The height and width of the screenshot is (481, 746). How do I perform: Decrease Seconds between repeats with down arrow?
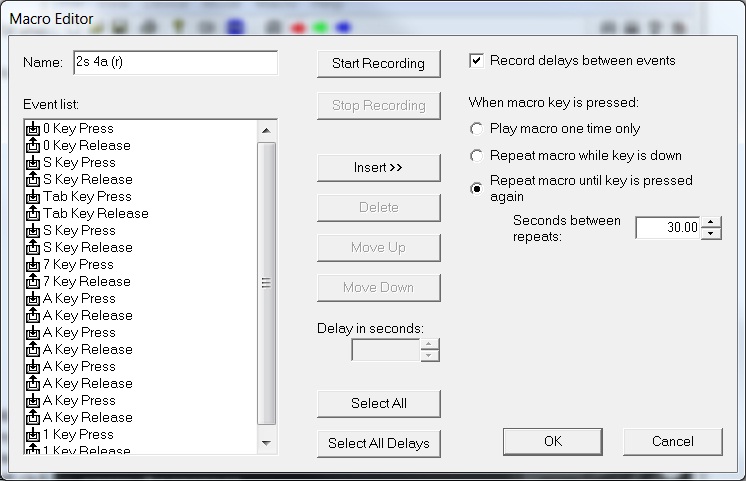click(711, 233)
